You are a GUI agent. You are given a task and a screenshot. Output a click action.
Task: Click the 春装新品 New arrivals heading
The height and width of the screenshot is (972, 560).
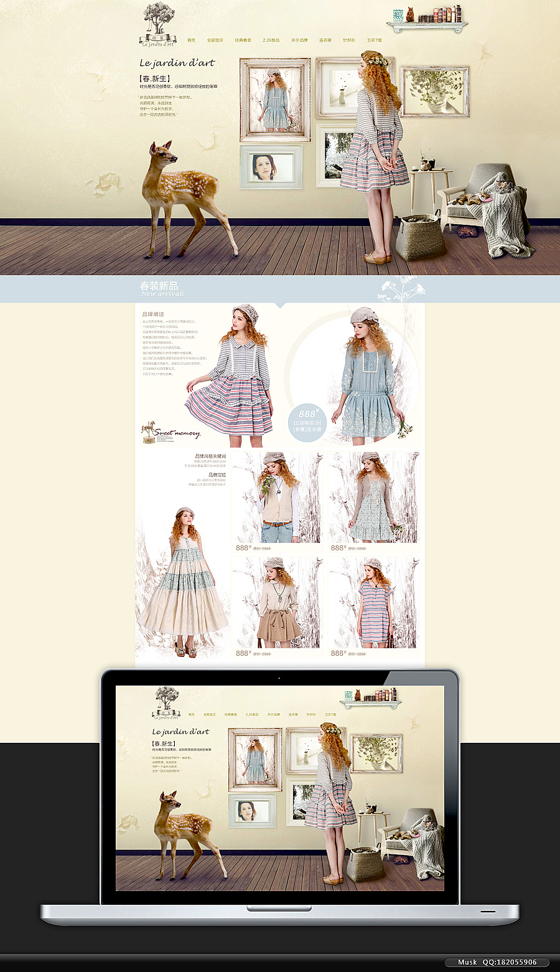coord(161,289)
